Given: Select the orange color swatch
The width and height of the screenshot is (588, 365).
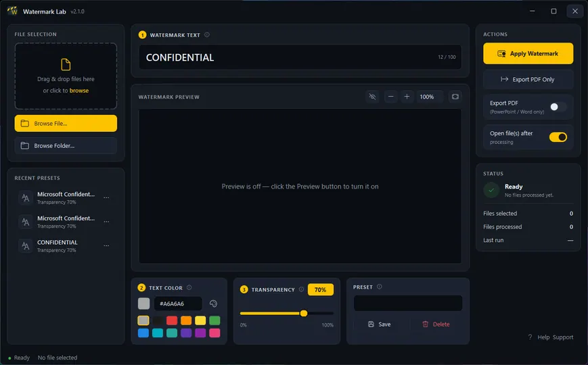Looking at the screenshot, I should [186, 320].
